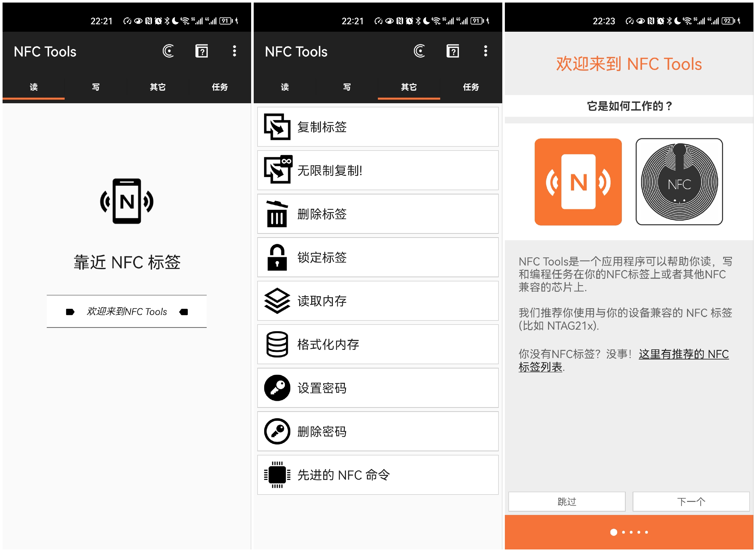Tap the last page indicator dot
The height and width of the screenshot is (552, 756).
pyautogui.click(x=647, y=533)
